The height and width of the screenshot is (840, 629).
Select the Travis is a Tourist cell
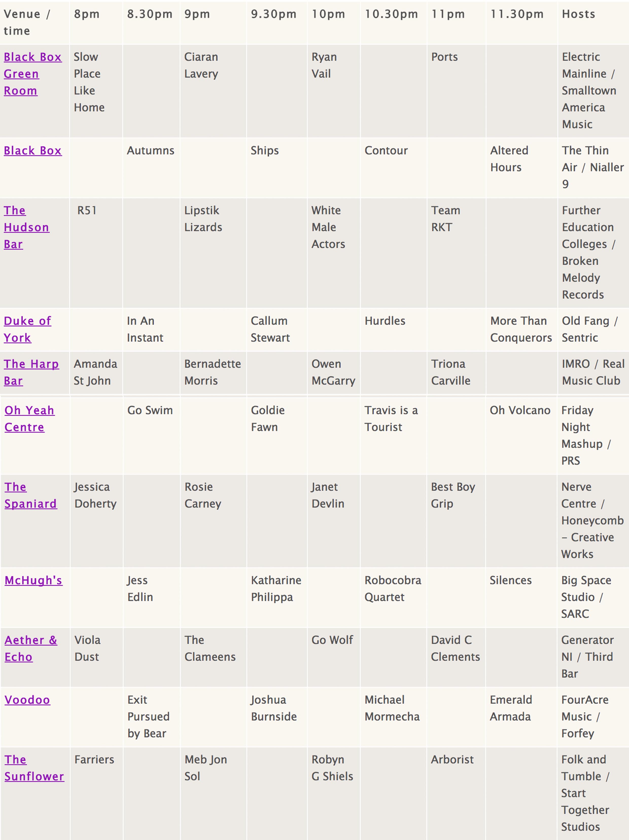click(391, 418)
